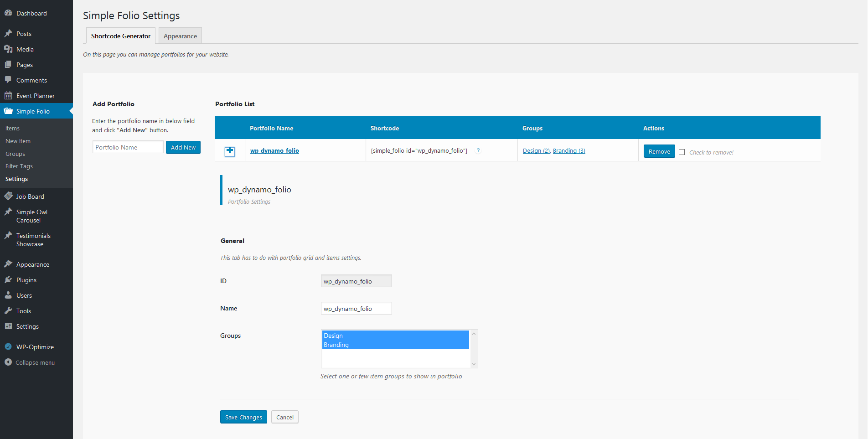
Task: Click the Media library icon
Action: coord(8,49)
